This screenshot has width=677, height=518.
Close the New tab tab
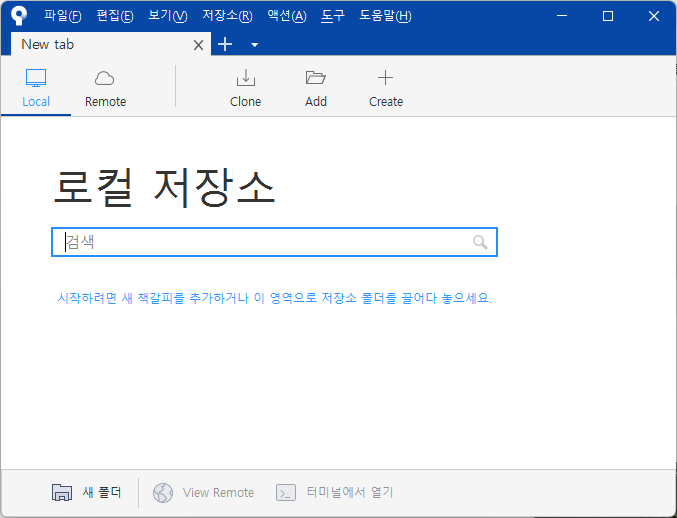(198, 45)
